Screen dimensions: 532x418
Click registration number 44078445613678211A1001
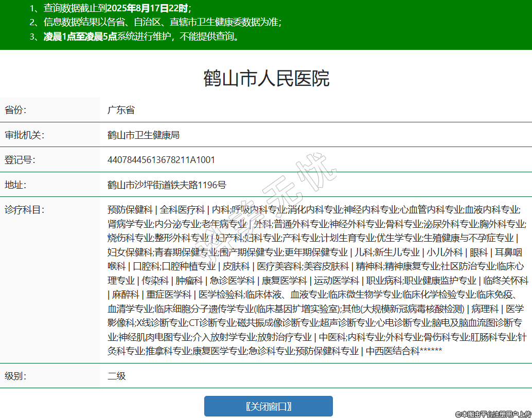(161, 159)
